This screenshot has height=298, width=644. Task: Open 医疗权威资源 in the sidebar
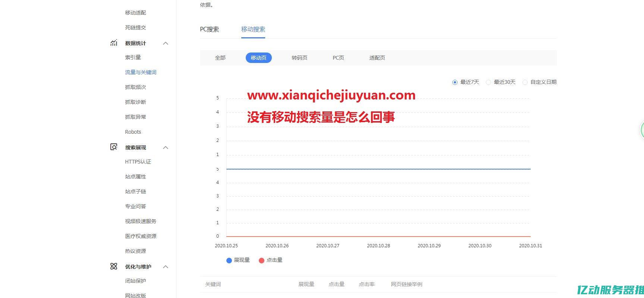pyautogui.click(x=141, y=236)
